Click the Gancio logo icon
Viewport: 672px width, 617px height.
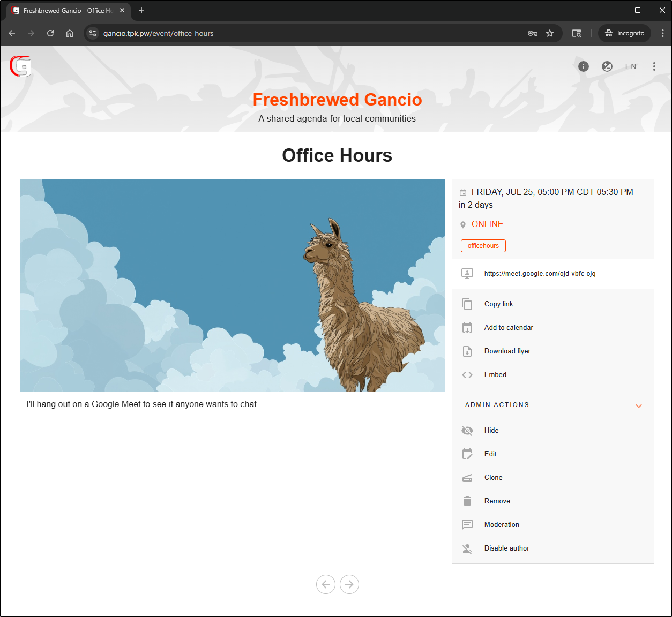coord(20,66)
